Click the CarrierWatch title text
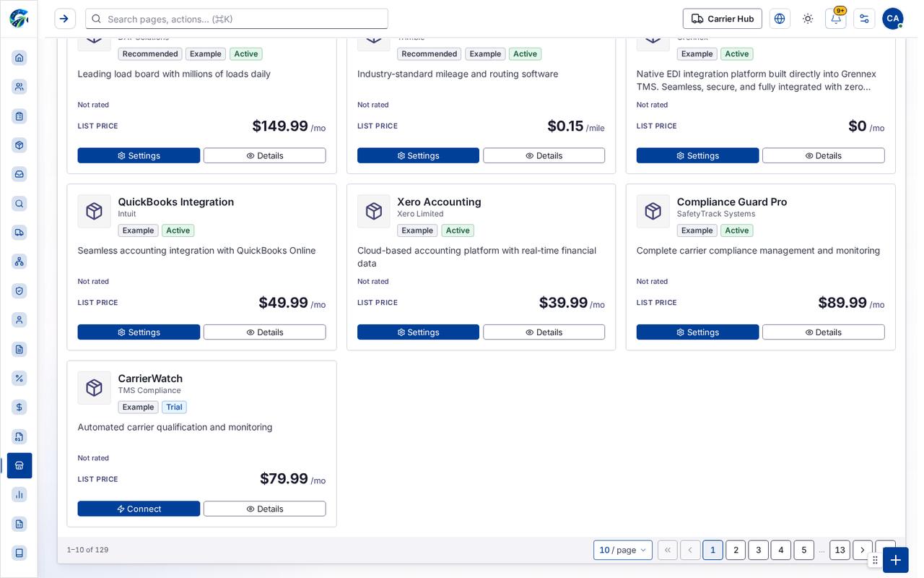The image size is (924, 578). [x=150, y=379]
